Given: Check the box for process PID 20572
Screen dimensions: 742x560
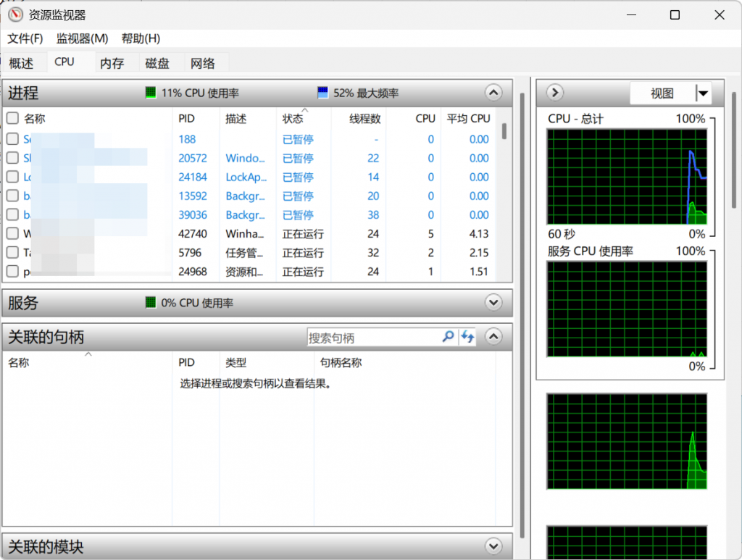Looking at the screenshot, I should click(13, 158).
